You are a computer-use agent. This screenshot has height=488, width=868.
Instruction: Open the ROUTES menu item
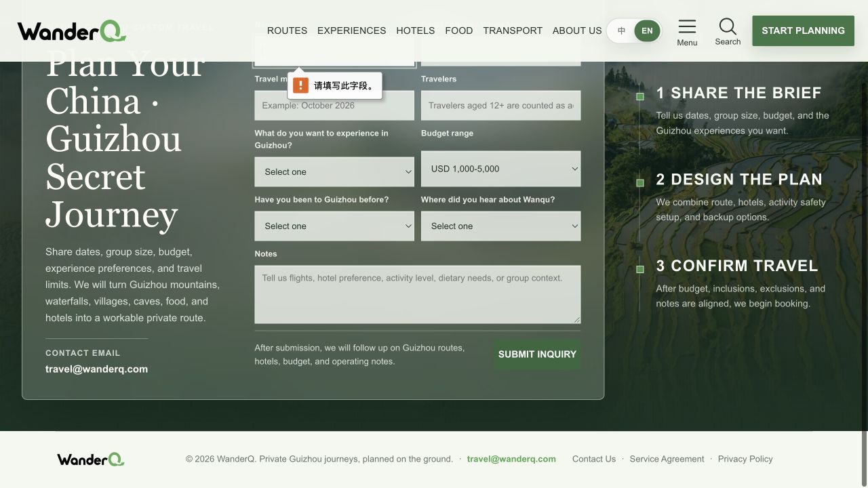(287, 30)
